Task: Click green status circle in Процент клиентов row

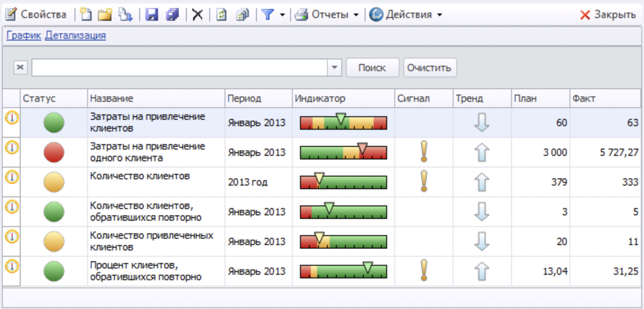Action: point(54,271)
